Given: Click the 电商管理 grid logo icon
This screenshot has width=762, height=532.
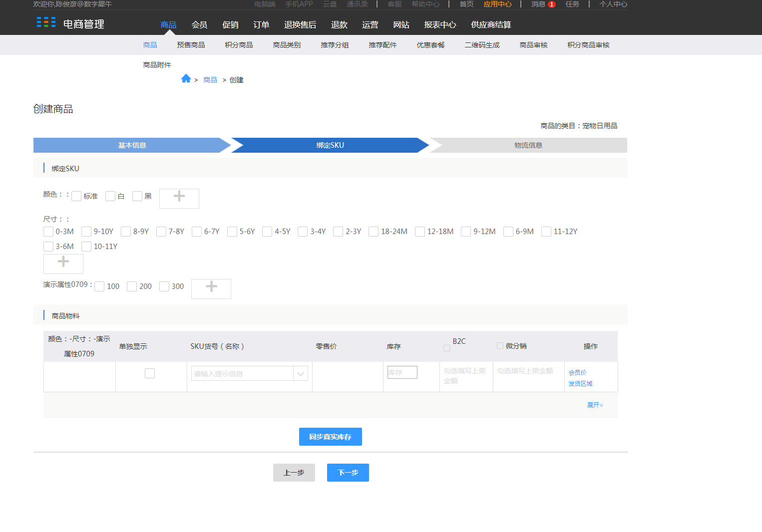Looking at the screenshot, I should point(46,22).
